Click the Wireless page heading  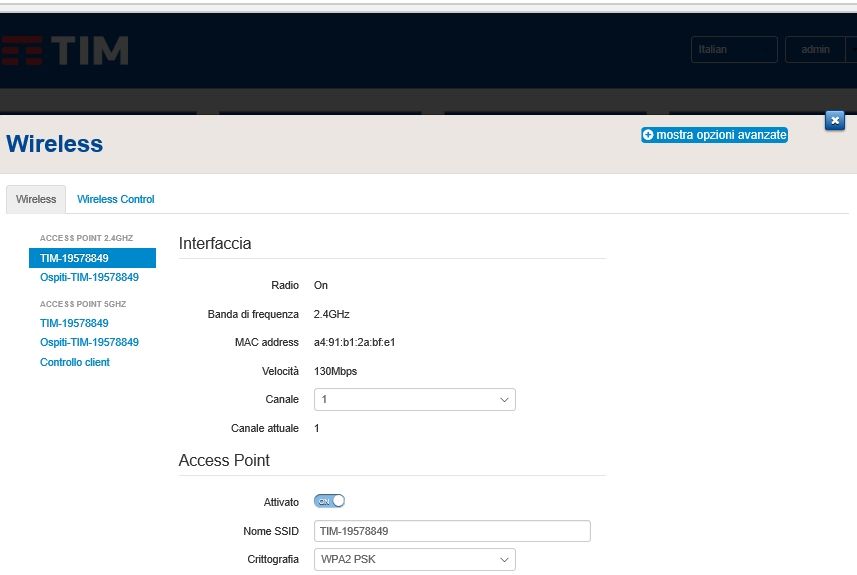55,144
